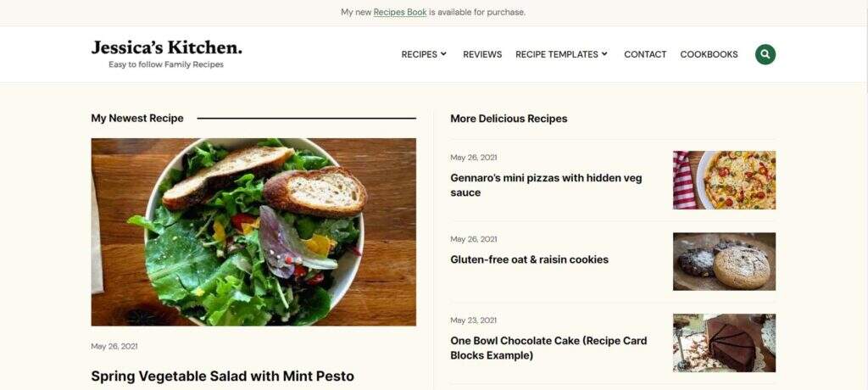Expand the Recipes menu chevron

pyautogui.click(x=443, y=54)
